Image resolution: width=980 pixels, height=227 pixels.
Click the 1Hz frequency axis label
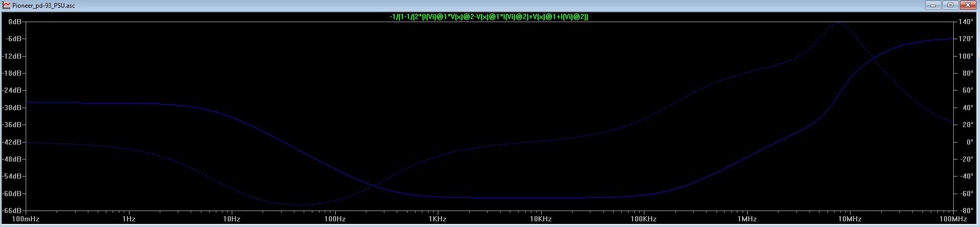point(128,219)
